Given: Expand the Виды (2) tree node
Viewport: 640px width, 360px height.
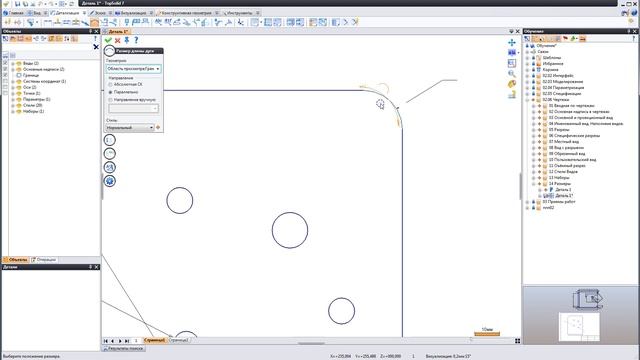Looking at the screenshot, I should [13, 64].
